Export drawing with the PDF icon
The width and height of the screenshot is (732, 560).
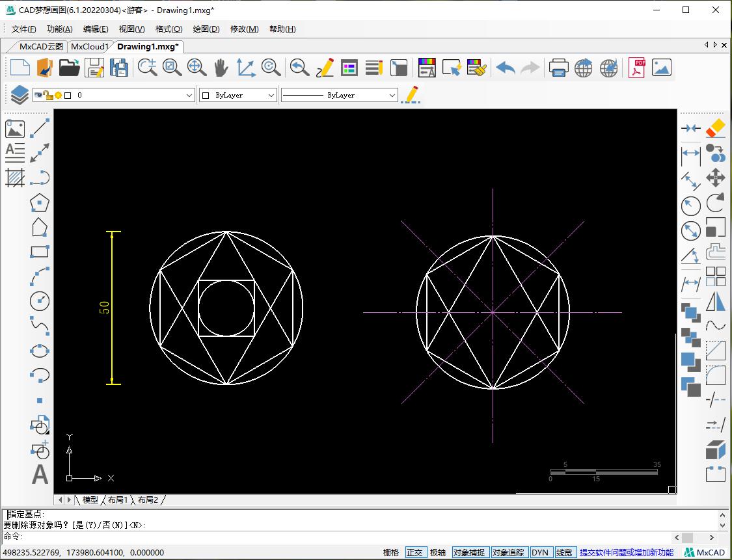pos(636,68)
